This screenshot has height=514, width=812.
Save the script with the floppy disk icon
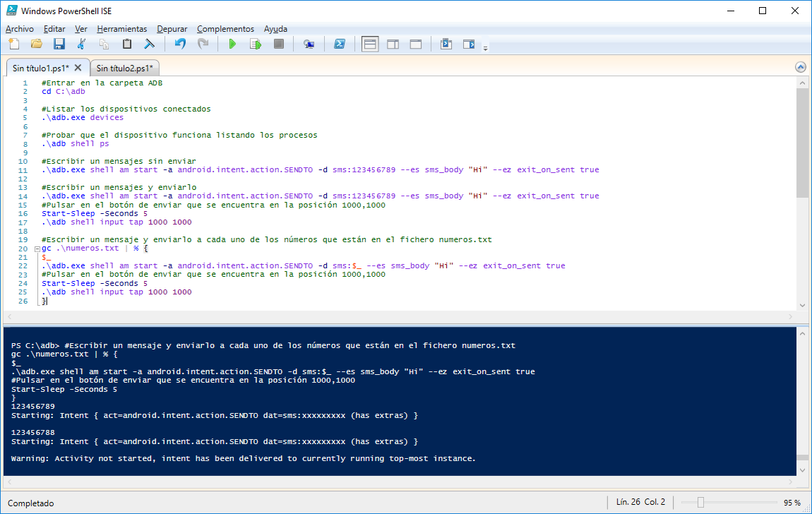(x=59, y=44)
